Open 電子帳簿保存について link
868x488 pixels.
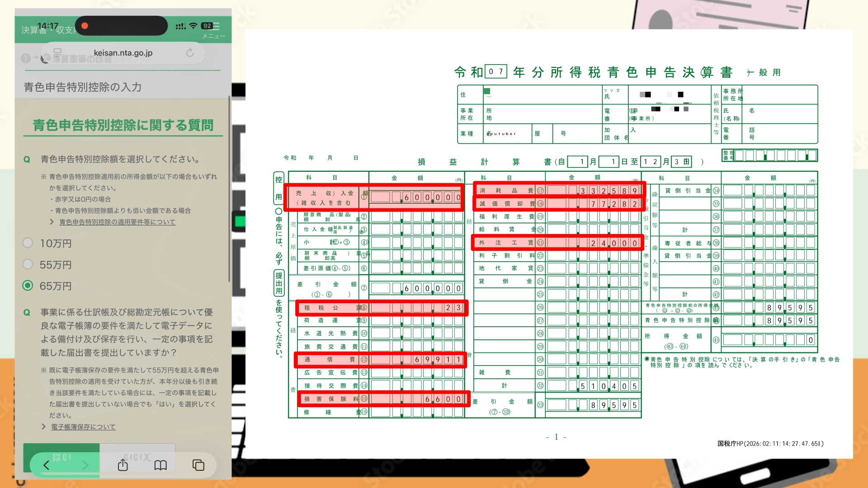coord(83,427)
